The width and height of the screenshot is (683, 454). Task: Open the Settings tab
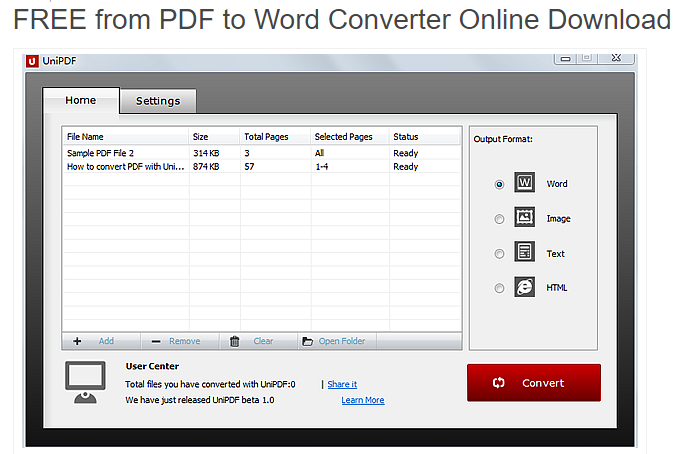[158, 101]
